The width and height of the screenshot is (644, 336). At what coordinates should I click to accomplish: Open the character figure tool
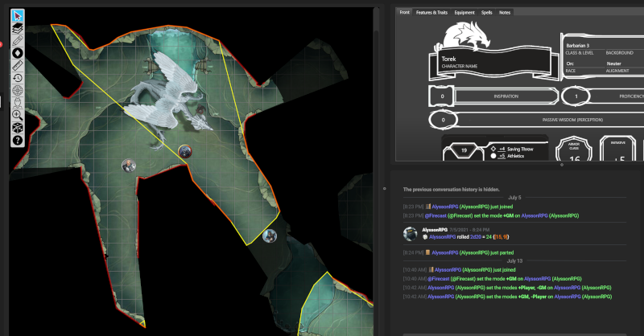17,103
